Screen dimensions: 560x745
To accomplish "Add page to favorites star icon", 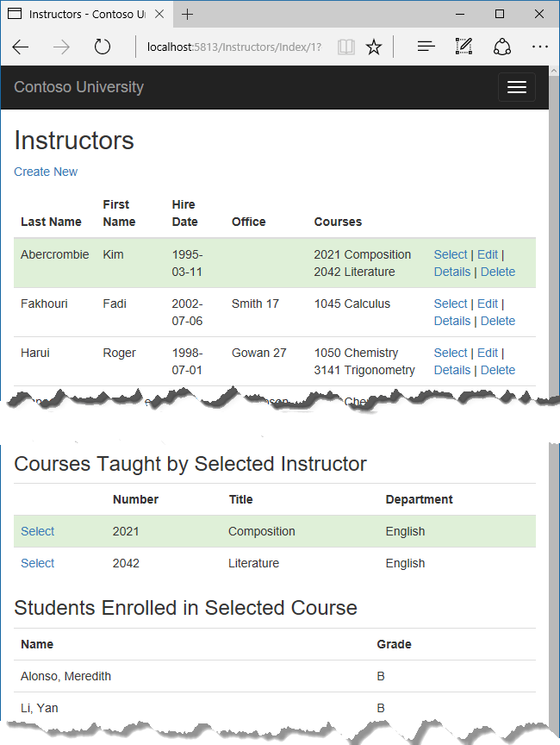I will 374,47.
